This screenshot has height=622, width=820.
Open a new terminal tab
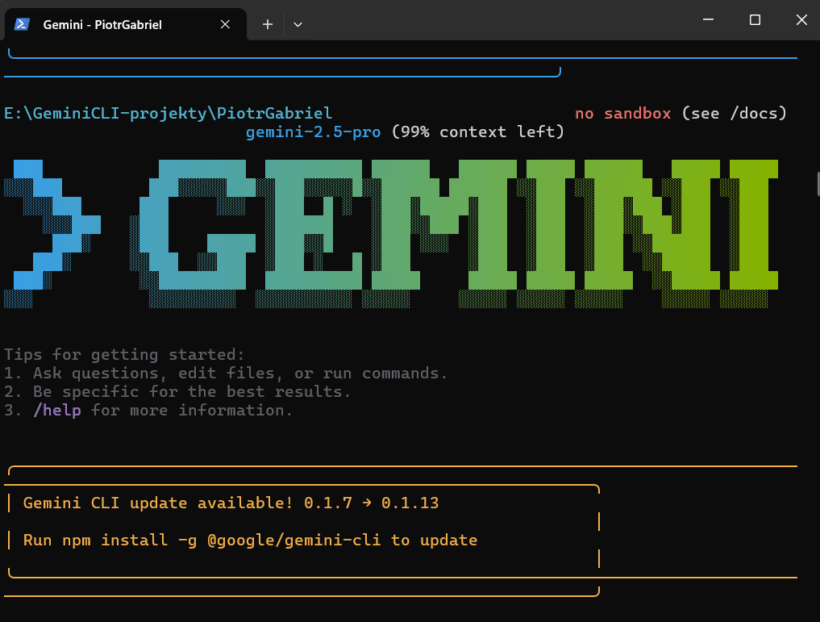tap(268, 25)
